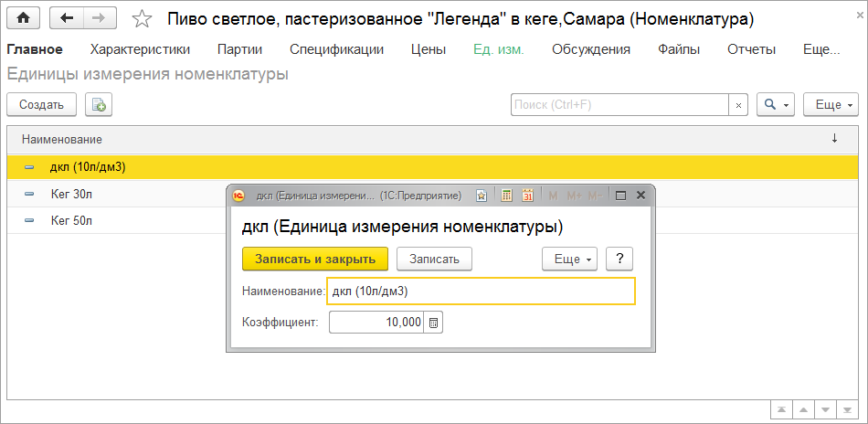This screenshot has width=868, height=424.
Task: Switch to Главное tab
Action: (35, 49)
